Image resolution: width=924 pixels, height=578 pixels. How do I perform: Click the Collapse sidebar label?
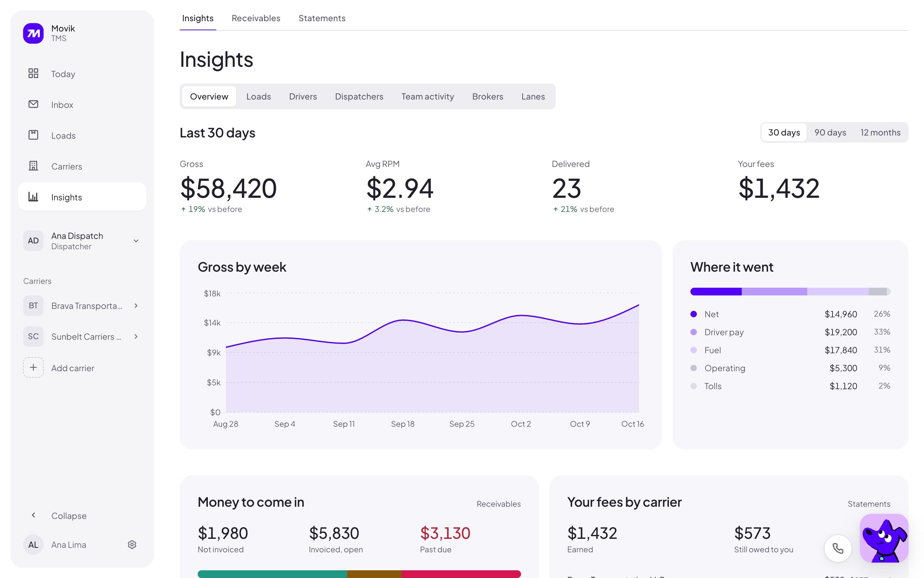(x=69, y=516)
